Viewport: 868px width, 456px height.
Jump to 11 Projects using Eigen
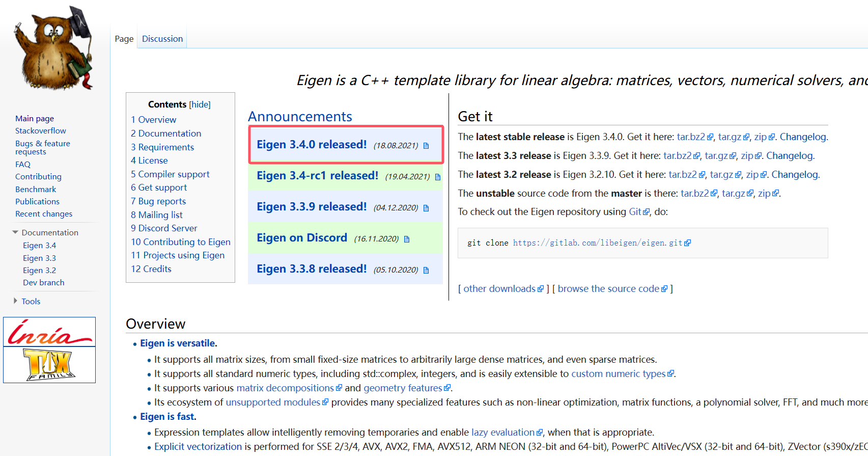(178, 255)
